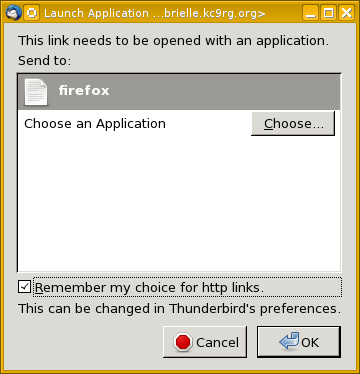Viewport: 360px width, 374px height.
Task: Cancel the launch application dialog
Action: click(x=205, y=342)
